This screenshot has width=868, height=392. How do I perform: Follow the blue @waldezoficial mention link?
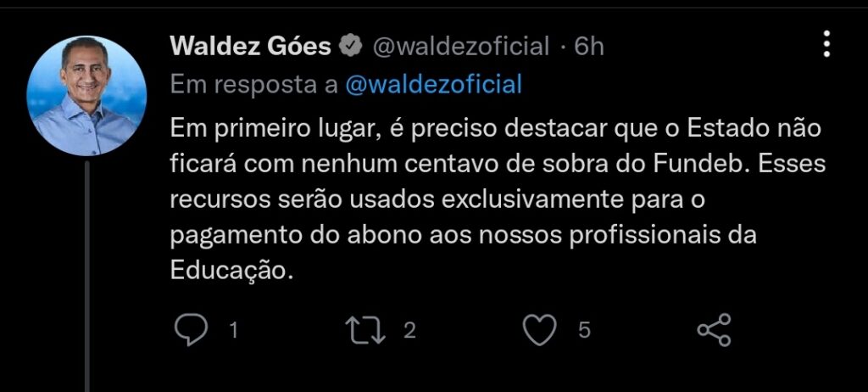click(433, 85)
